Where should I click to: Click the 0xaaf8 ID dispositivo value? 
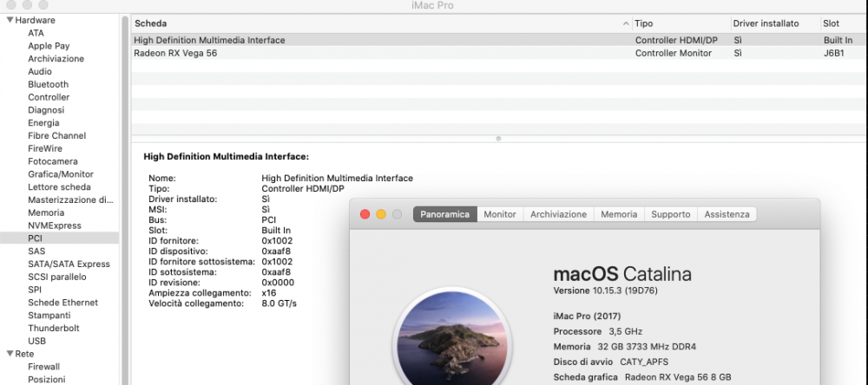[276, 251]
